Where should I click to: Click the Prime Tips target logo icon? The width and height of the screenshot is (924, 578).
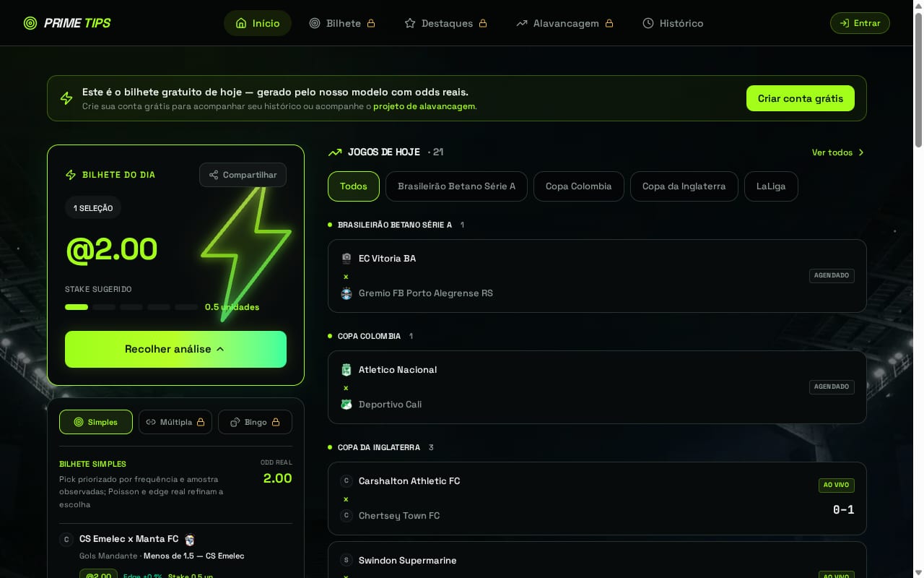pyautogui.click(x=30, y=23)
